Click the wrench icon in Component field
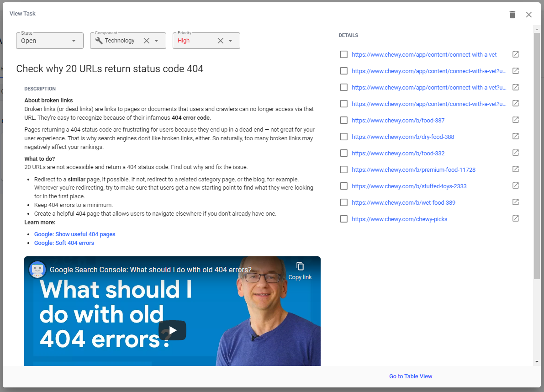 tap(99, 41)
